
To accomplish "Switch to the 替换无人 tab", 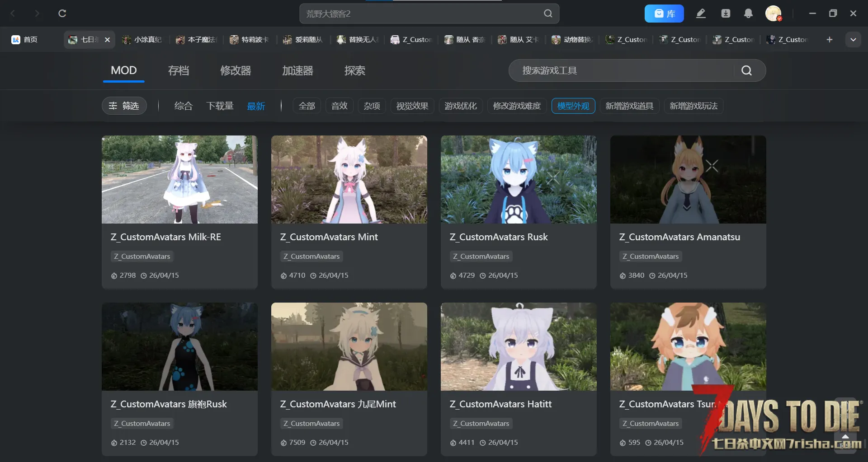I will 358,40.
